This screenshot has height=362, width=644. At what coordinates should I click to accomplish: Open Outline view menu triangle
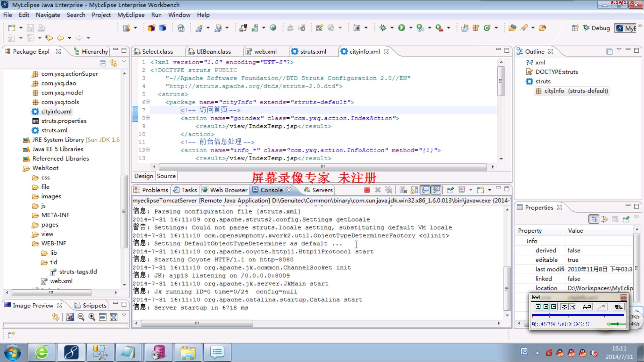pyautogui.click(x=619, y=50)
